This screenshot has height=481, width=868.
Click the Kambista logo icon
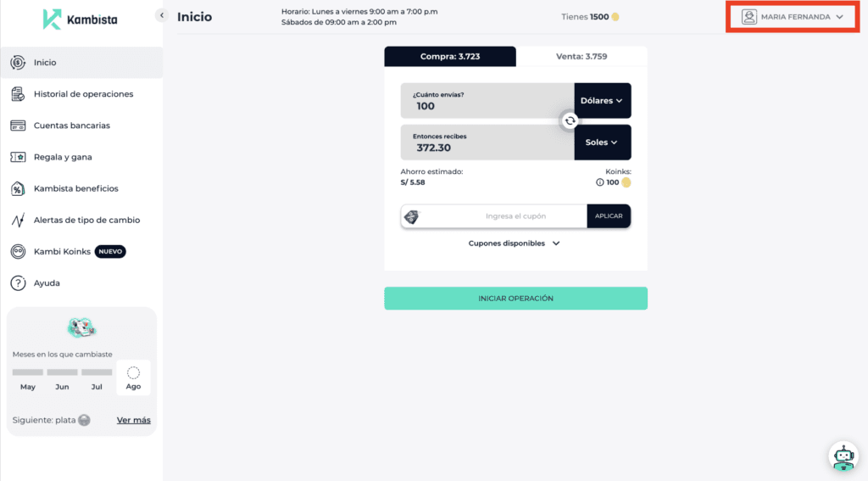(x=52, y=19)
